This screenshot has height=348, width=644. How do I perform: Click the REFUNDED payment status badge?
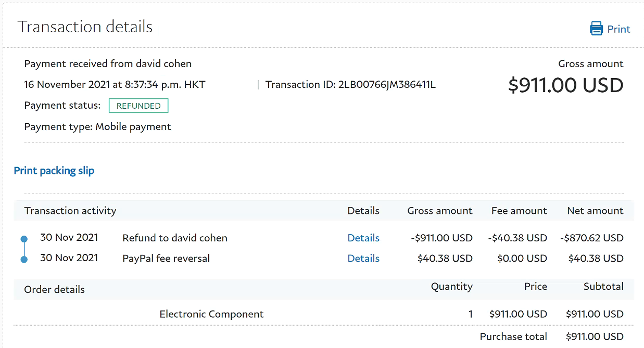click(x=138, y=106)
